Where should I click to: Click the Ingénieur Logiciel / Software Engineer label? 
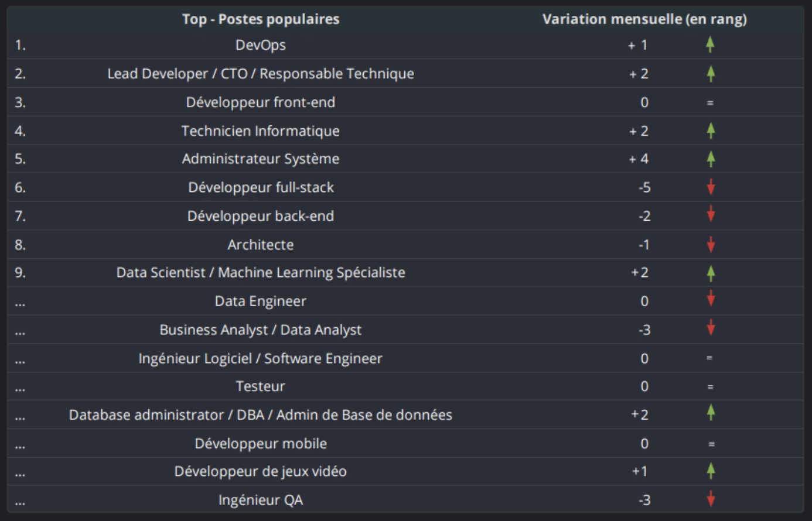click(x=261, y=358)
